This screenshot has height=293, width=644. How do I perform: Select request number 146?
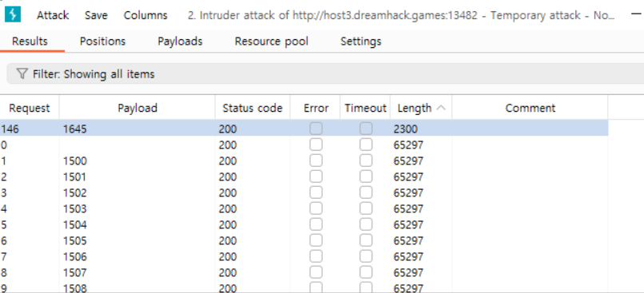(x=10, y=129)
